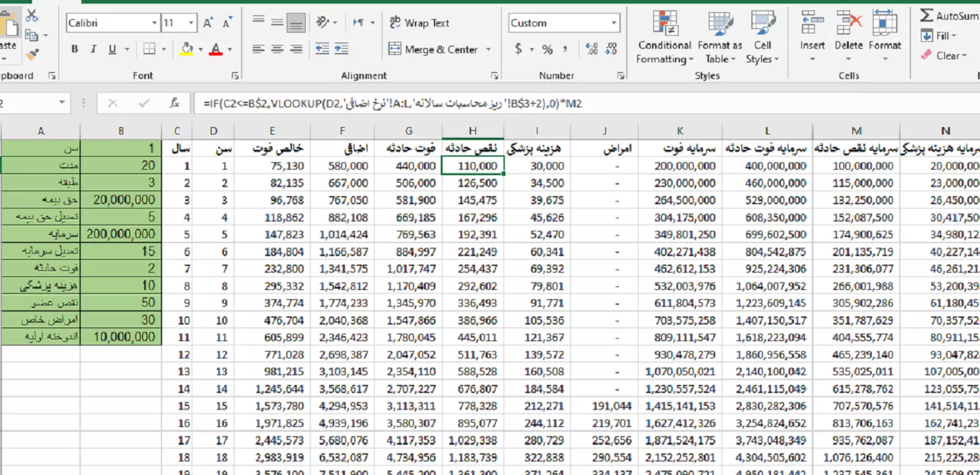Image resolution: width=980 pixels, height=475 pixels.
Task: Click the Insert cells button
Action: click(x=812, y=37)
